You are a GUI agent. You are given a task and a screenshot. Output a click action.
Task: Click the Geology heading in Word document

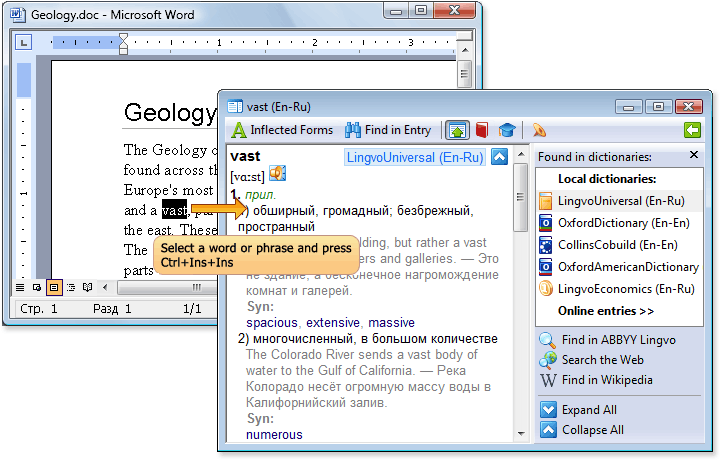pyautogui.click(x=170, y=112)
